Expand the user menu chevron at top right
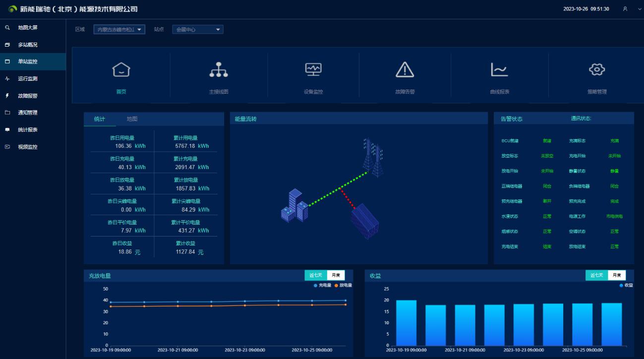The image size is (644, 359). 639,9
